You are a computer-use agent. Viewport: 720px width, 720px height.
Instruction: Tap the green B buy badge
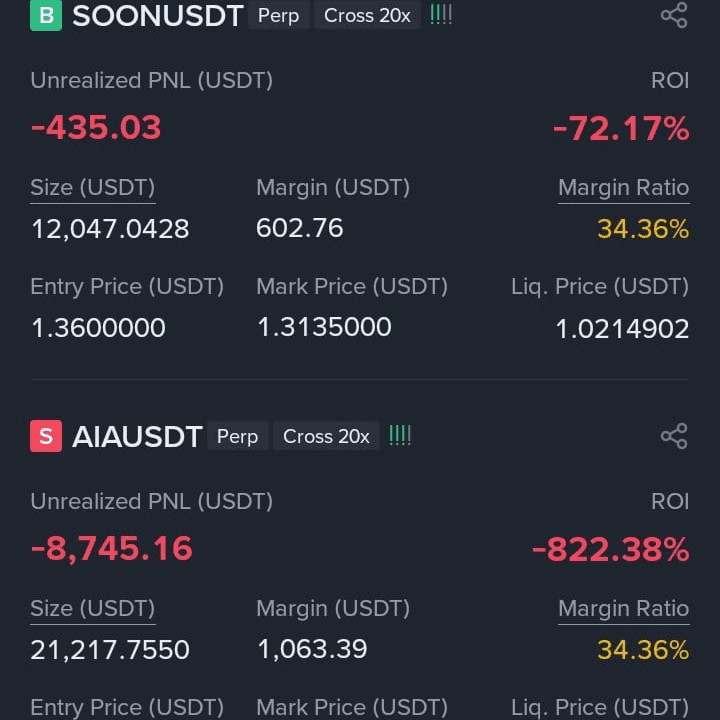pos(46,15)
